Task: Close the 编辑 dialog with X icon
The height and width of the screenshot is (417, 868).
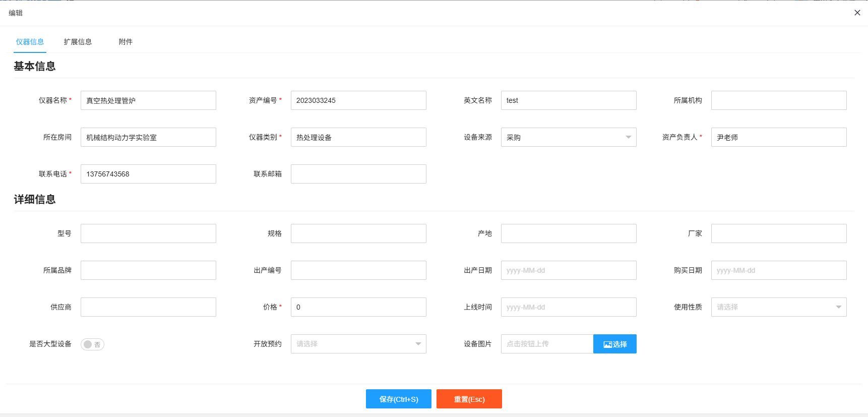Action: coord(857,13)
